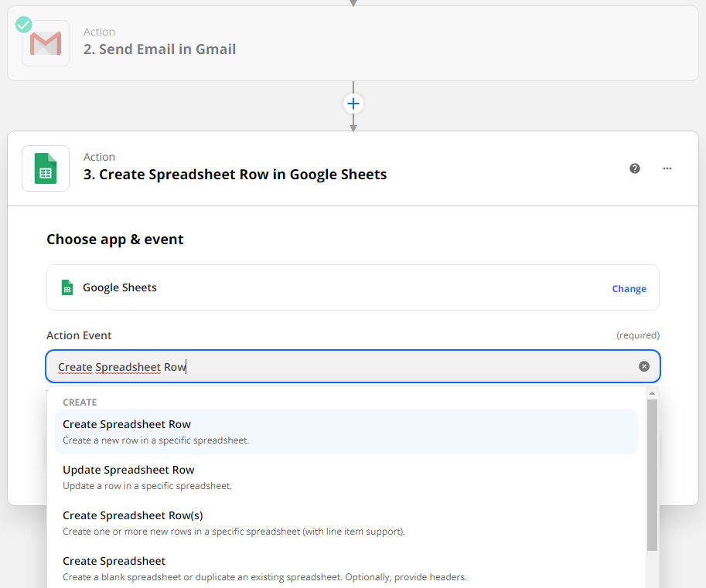This screenshot has width=706, height=588.
Task: Open the three-dot more options menu
Action: [x=667, y=168]
